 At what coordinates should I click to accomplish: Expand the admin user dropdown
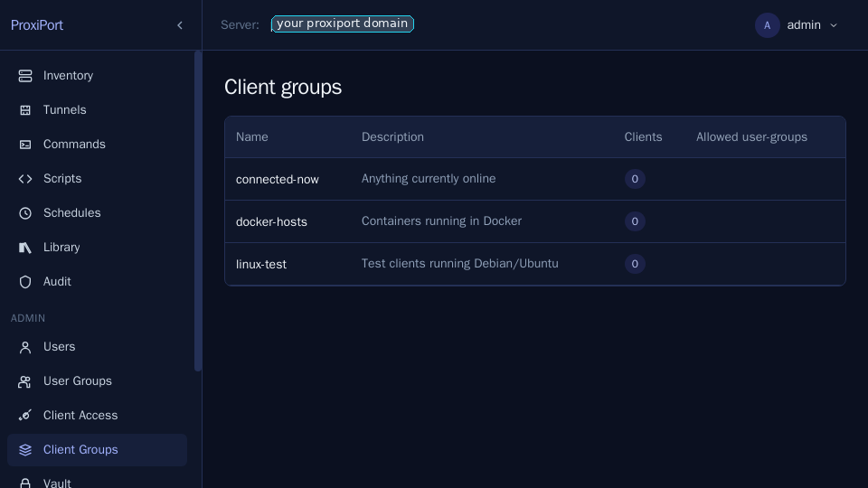click(x=797, y=25)
